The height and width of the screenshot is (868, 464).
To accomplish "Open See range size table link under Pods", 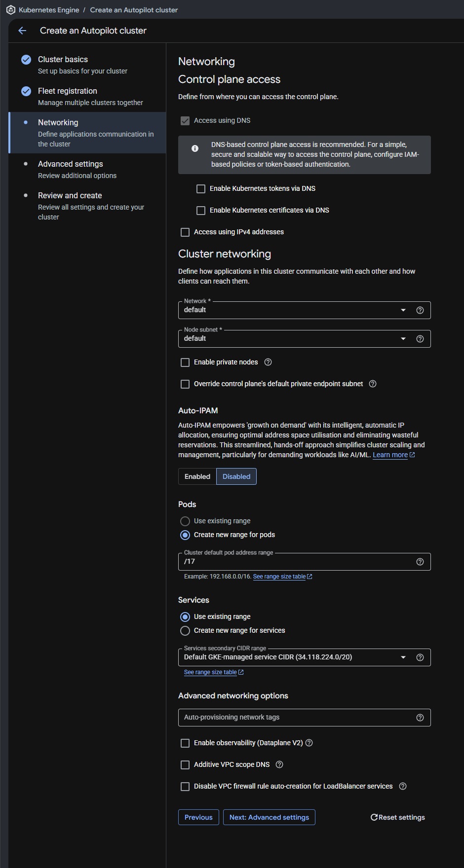I will [x=279, y=577].
